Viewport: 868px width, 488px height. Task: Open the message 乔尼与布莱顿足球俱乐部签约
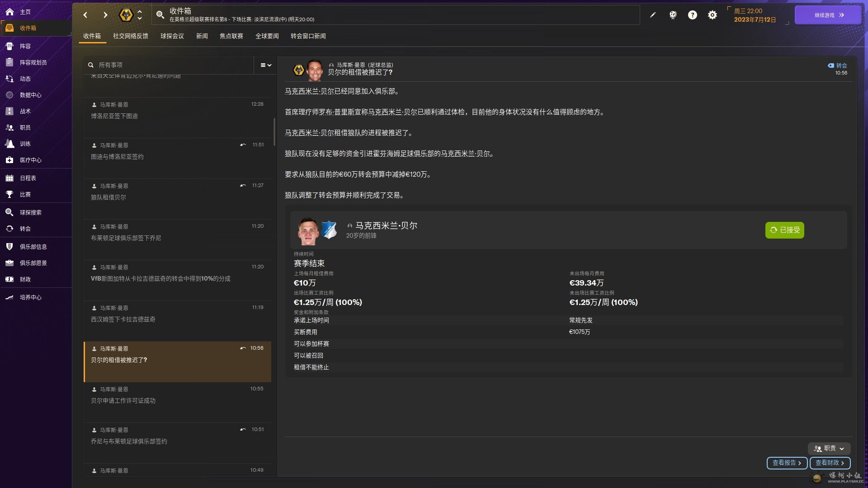pyautogui.click(x=177, y=443)
